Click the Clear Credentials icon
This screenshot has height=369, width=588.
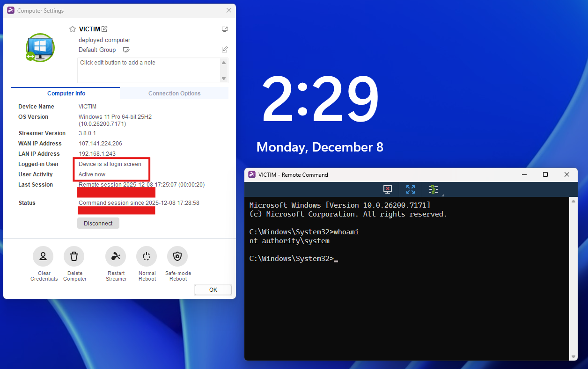coord(43,256)
